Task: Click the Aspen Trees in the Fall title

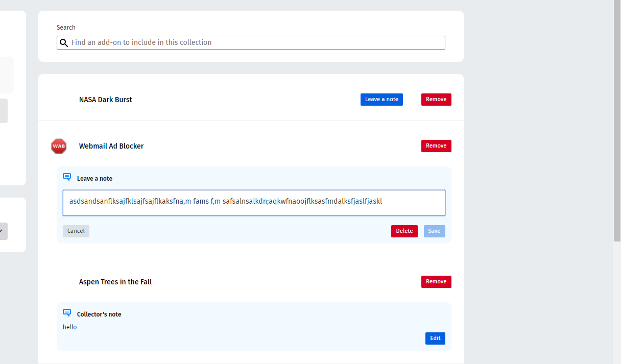Action: pyautogui.click(x=115, y=282)
